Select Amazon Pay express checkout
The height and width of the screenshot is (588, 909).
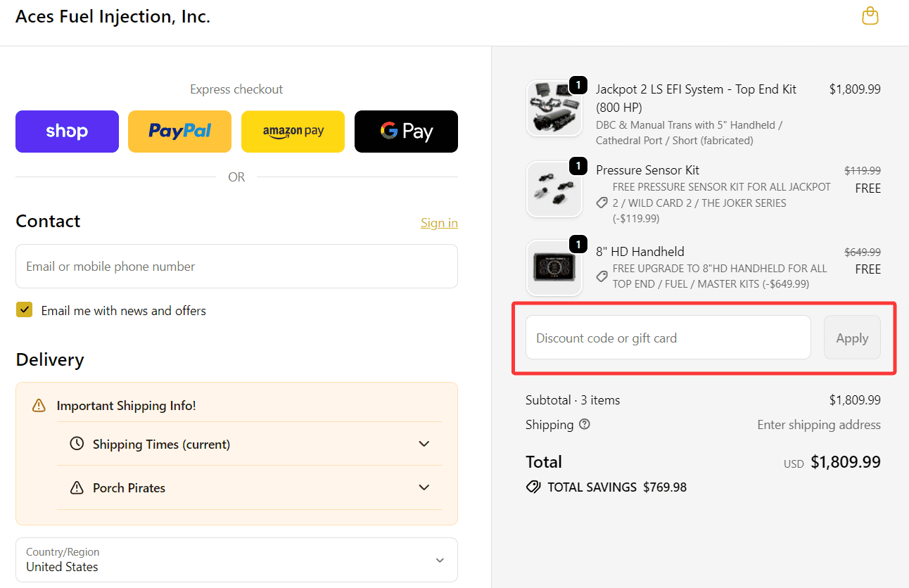[293, 132]
